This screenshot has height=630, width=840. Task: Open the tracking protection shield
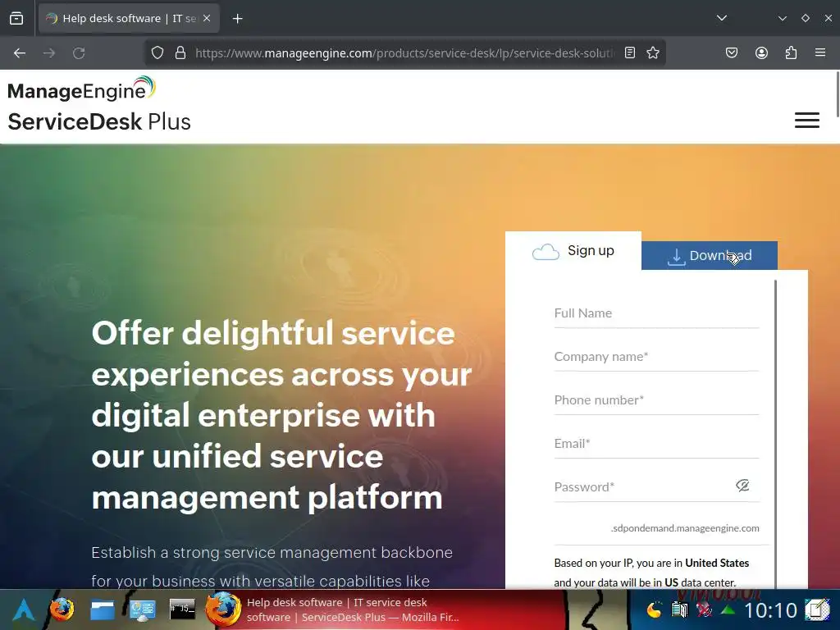pyautogui.click(x=157, y=53)
